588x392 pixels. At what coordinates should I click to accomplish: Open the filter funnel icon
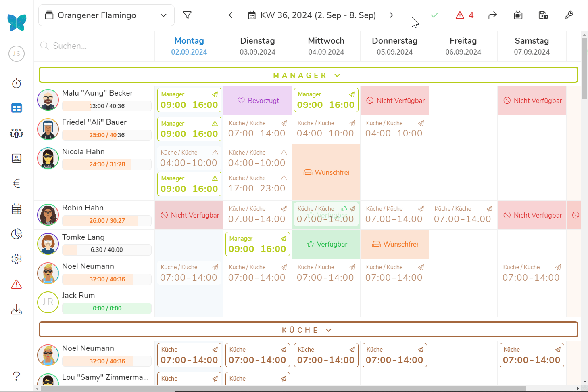(187, 15)
